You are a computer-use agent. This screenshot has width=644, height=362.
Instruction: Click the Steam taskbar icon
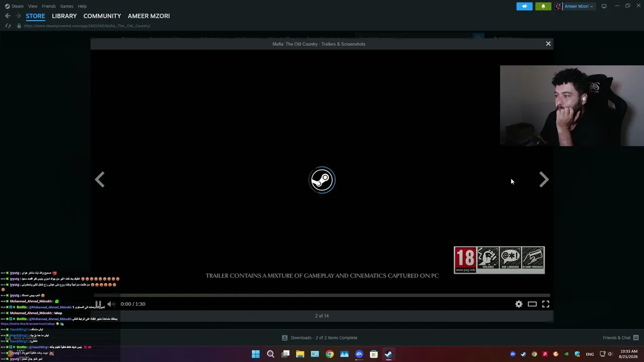coord(388,354)
